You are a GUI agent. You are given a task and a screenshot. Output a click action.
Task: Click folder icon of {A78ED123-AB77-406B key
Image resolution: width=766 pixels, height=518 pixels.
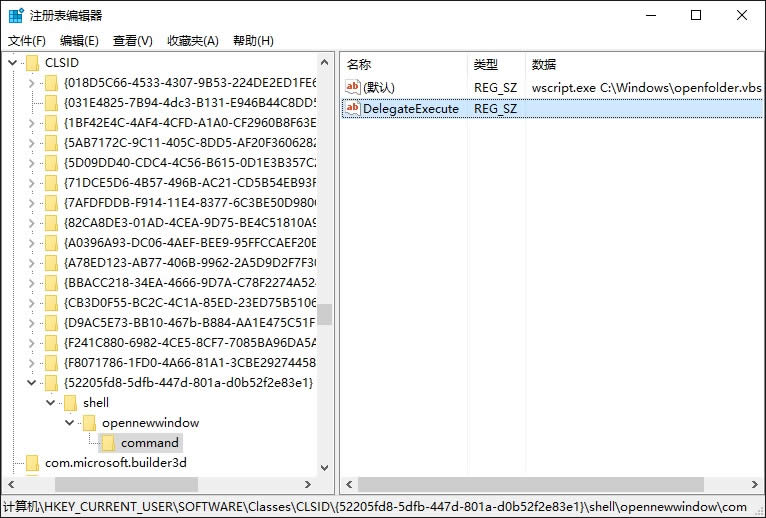51,263
